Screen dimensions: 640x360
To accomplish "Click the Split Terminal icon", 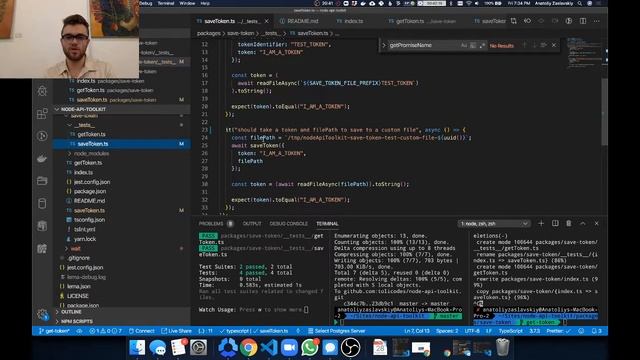I will click(555, 223).
